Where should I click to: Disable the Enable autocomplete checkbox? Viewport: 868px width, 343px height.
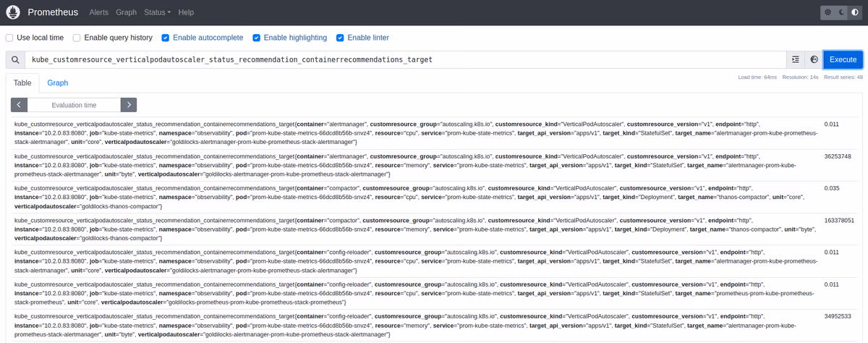point(166,38)
